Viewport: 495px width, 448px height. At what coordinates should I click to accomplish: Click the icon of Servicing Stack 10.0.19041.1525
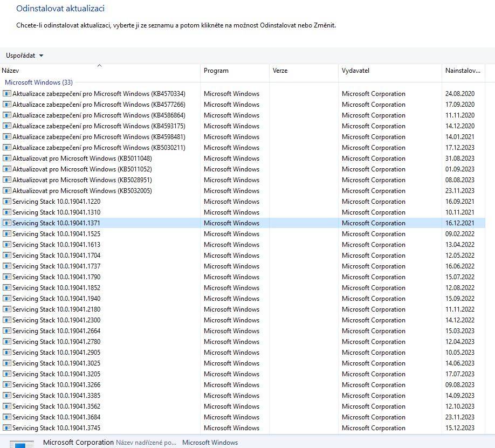point(7,233)
